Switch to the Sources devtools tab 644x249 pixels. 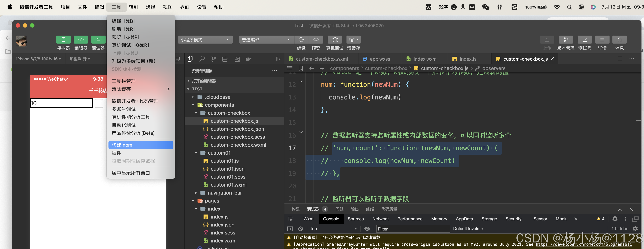[x=356, y=219]
